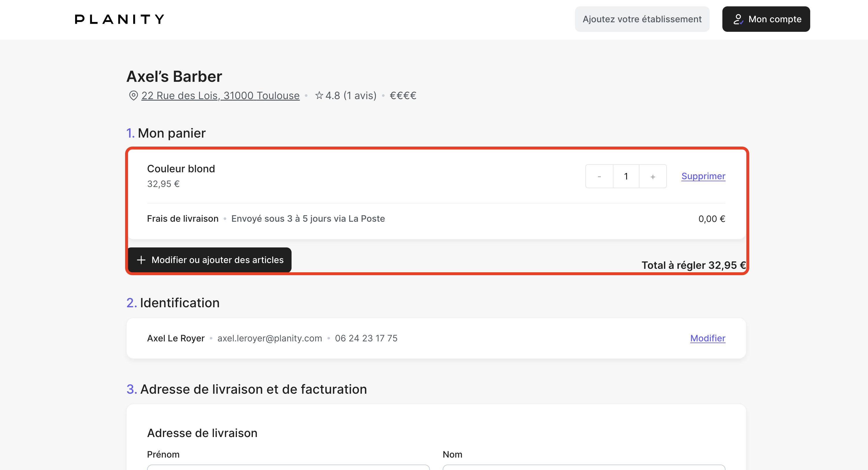
Task: Click the plus icon on Modifier button
Action: [141, 260]
